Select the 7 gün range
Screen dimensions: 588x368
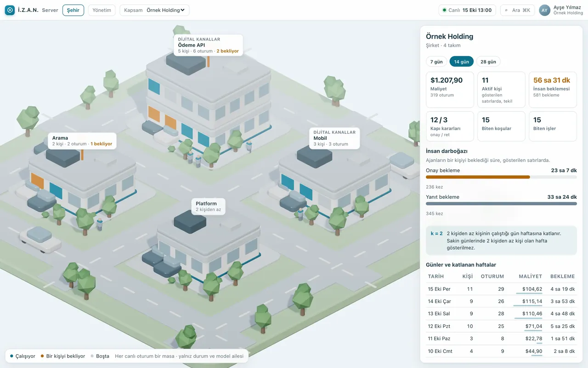pos(436,62)
